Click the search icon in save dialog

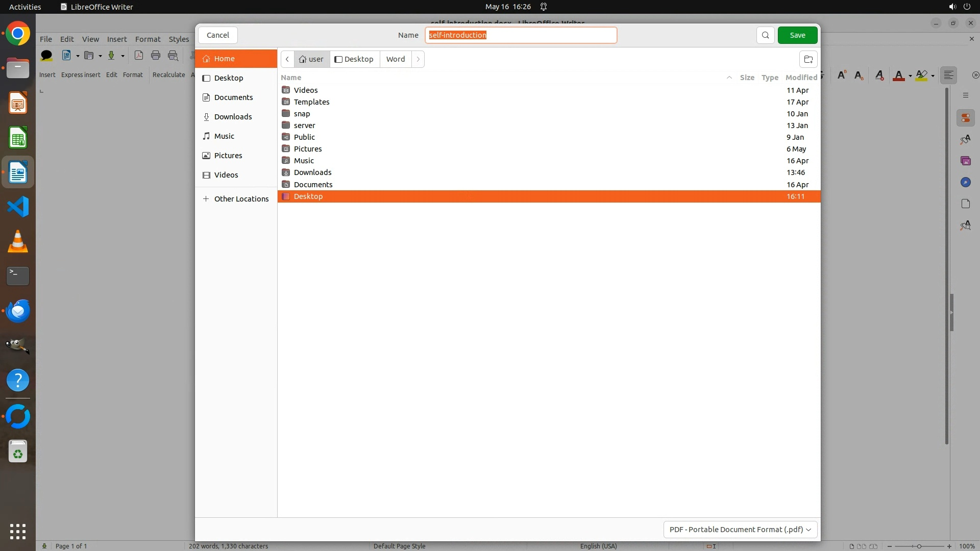(x=765, y=35)
